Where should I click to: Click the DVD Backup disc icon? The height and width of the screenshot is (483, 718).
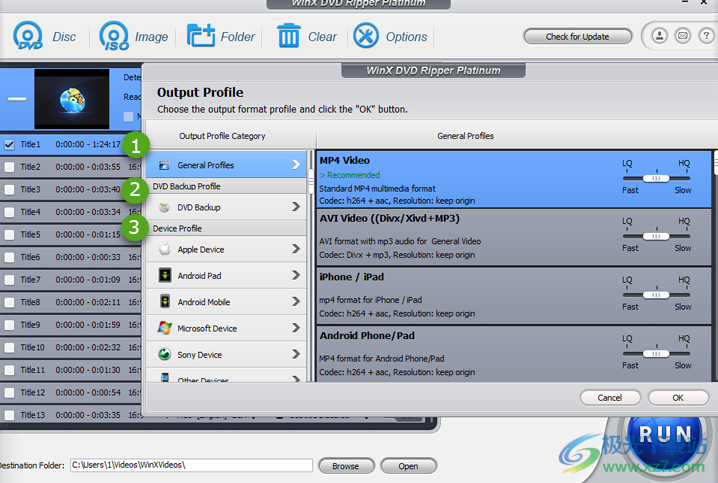click(164, 207)
